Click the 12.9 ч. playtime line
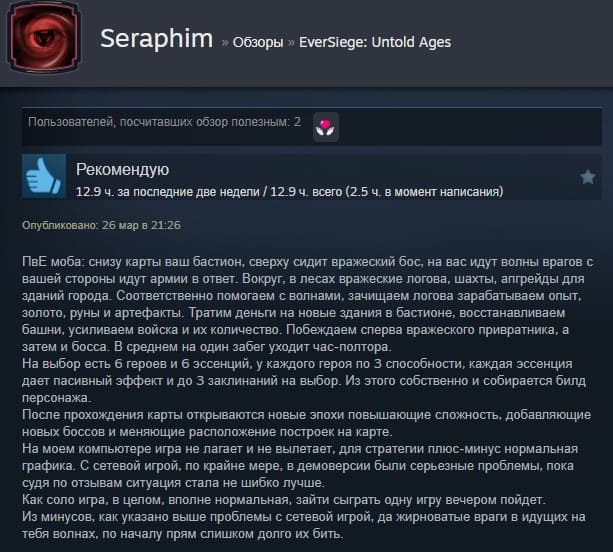This screenshot has height=552, width=613. (x=290, y=192)
